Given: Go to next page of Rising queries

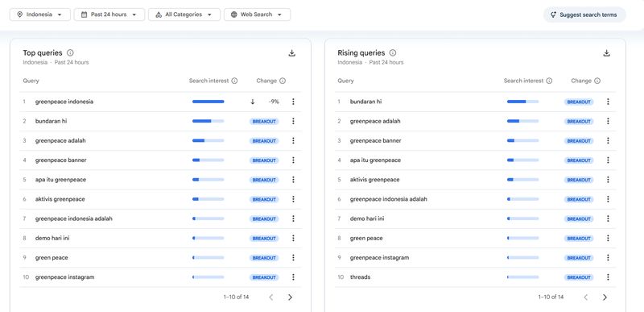Looking at the screenshot, I should coord(605,297).
